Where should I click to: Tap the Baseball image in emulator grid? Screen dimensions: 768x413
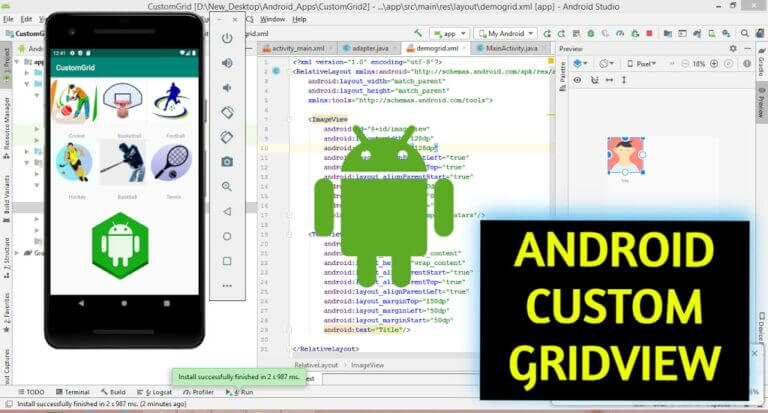[x=123, y=162]
